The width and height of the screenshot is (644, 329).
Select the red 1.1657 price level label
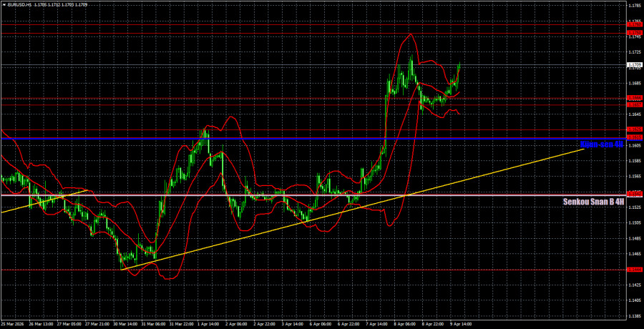(x=635, y=105)
